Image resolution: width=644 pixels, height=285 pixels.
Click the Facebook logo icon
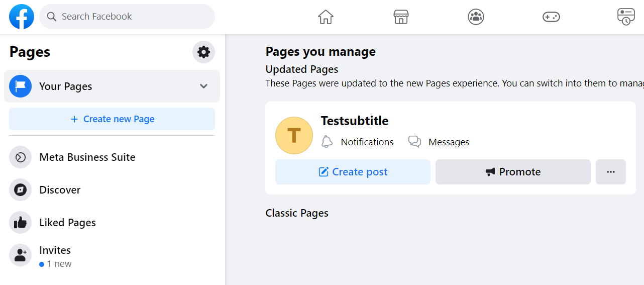[22, 17]
